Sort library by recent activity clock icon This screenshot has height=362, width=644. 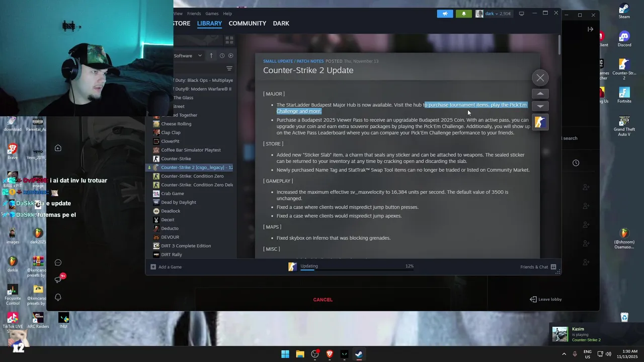click(222, 56)
